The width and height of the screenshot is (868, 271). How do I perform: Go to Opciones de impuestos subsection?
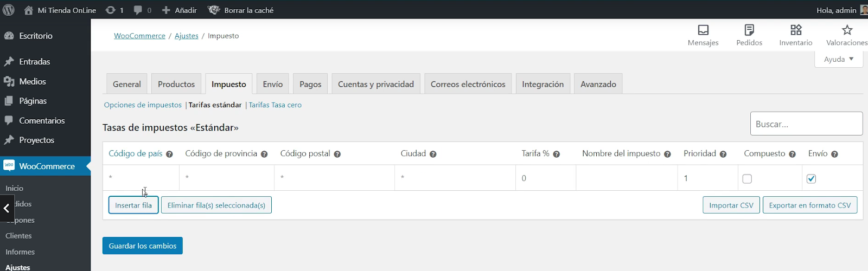tap(143, 105)
